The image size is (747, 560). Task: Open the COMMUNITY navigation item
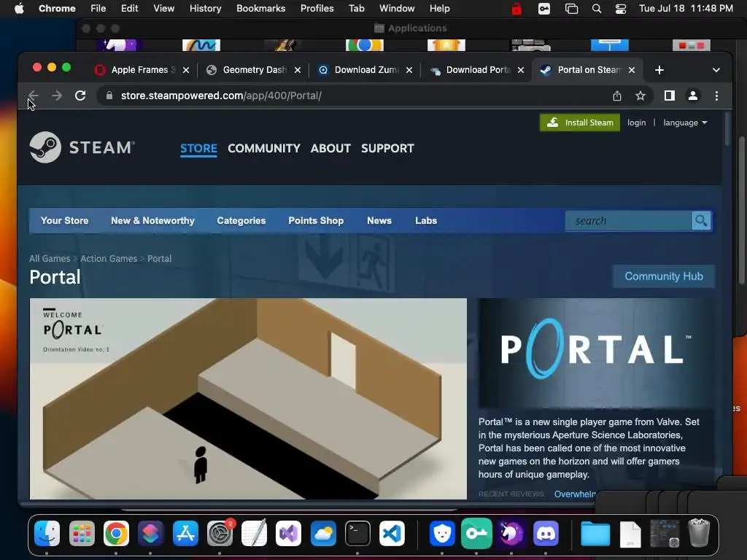(264, 148)
